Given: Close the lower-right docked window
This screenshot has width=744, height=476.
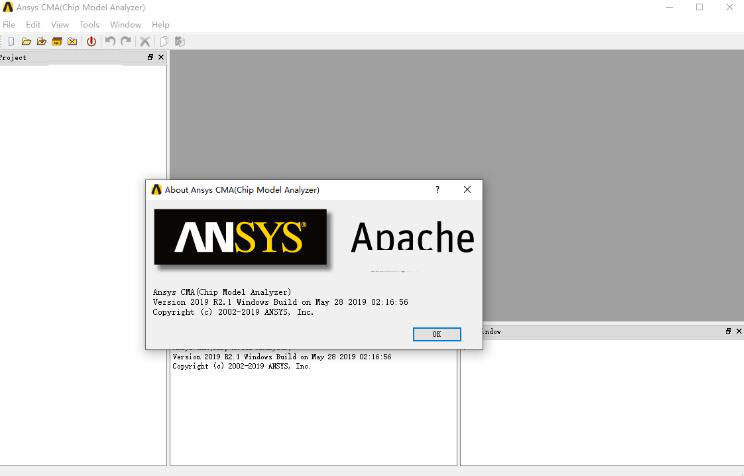Looking at the screenshot, I should [739, 331].
